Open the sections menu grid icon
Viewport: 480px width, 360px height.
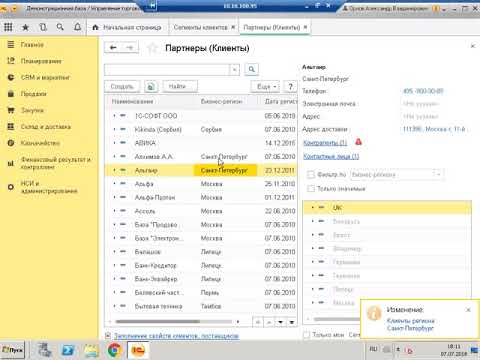[8, 27]
